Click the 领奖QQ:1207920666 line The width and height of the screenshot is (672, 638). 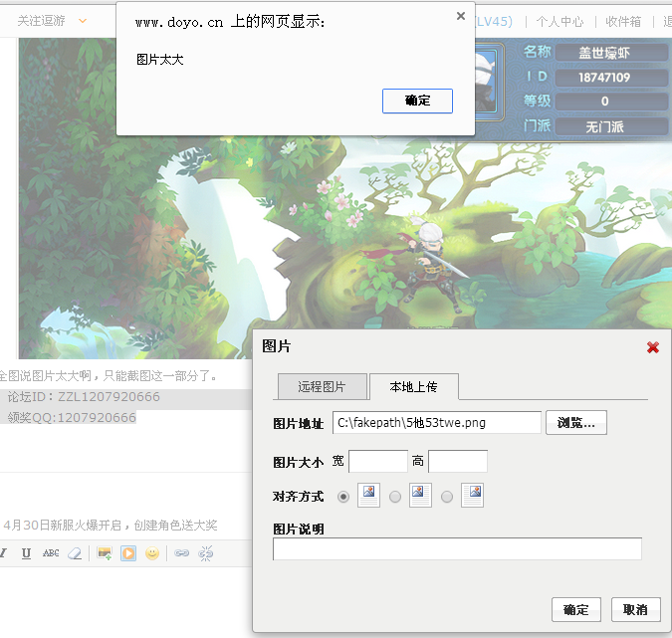click(x=72, y=417)
